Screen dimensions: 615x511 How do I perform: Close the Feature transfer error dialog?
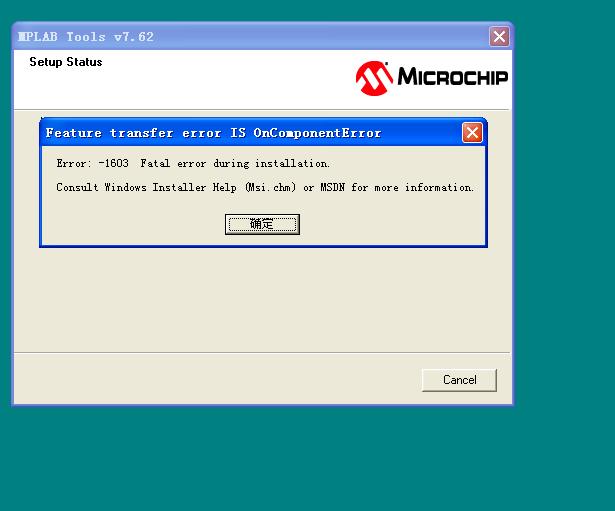472,133
